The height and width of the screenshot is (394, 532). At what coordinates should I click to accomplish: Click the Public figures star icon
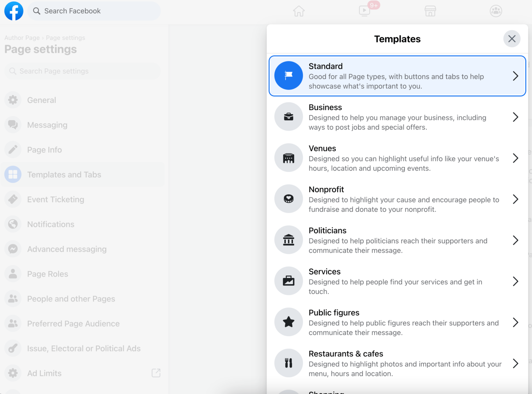point(289,322)
